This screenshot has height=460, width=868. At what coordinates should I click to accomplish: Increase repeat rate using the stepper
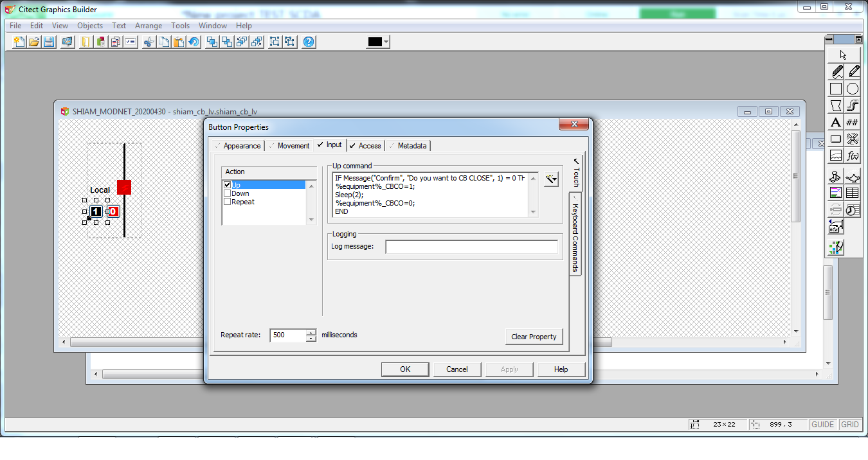(x=311, y=332)
